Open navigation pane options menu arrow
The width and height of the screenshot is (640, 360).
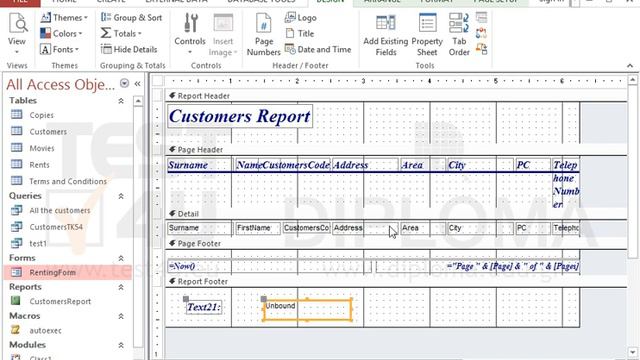point(124,84)
